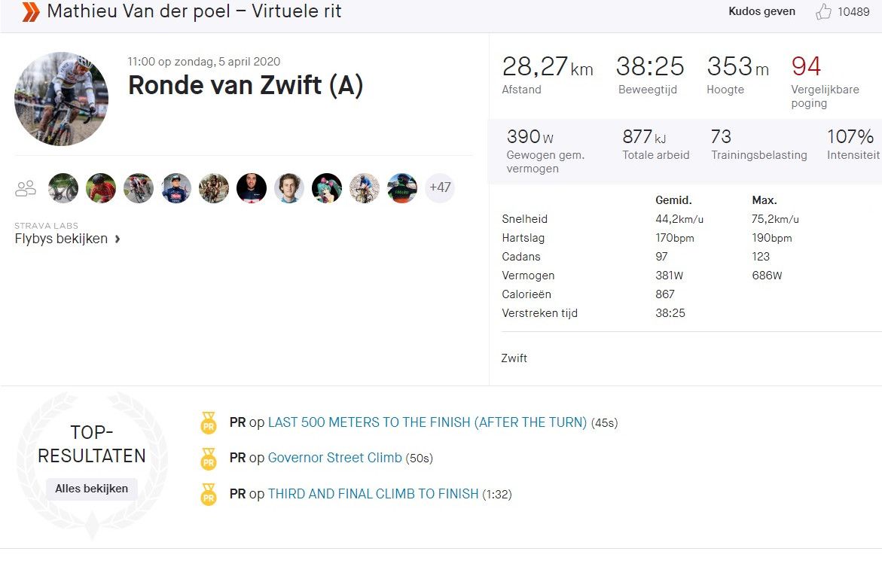Select the activity title Ronde van Zwift (A)

(x=245, y=85)
